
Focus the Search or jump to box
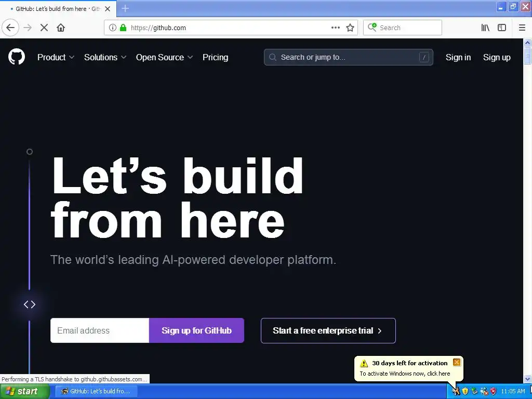point(349,57)
